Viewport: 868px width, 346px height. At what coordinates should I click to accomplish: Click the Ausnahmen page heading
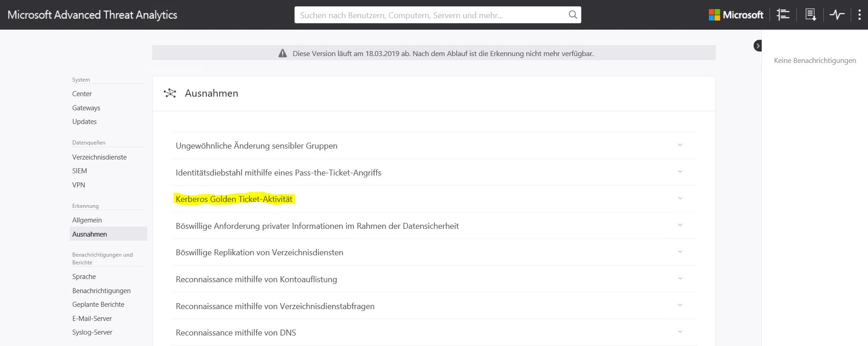[212, 93]
